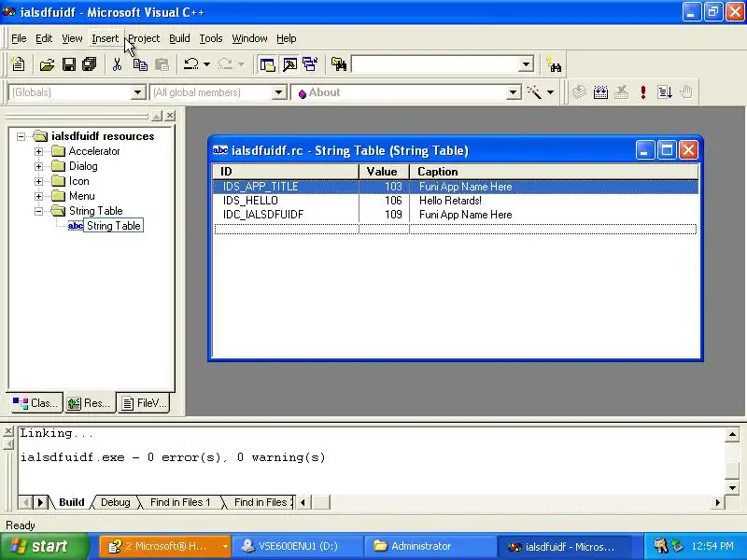Switch to FileView tab

click(144, 403)
